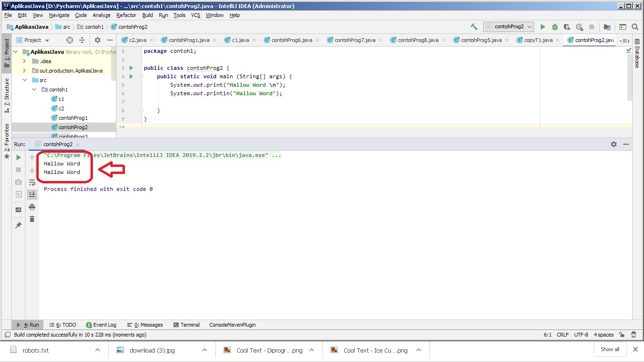Viewport: 644px width, 362px height.
Task: Run contohProg2 using the green Run icon
Action: 542,27
